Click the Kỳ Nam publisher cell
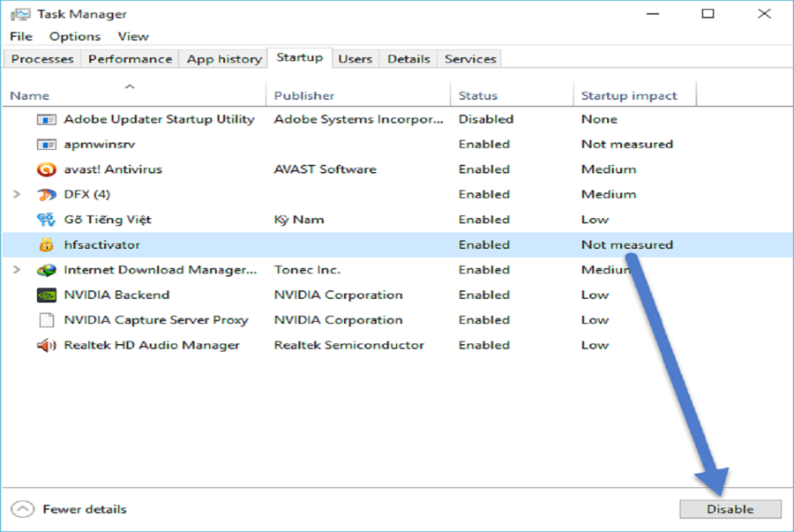 click(299, 220)
